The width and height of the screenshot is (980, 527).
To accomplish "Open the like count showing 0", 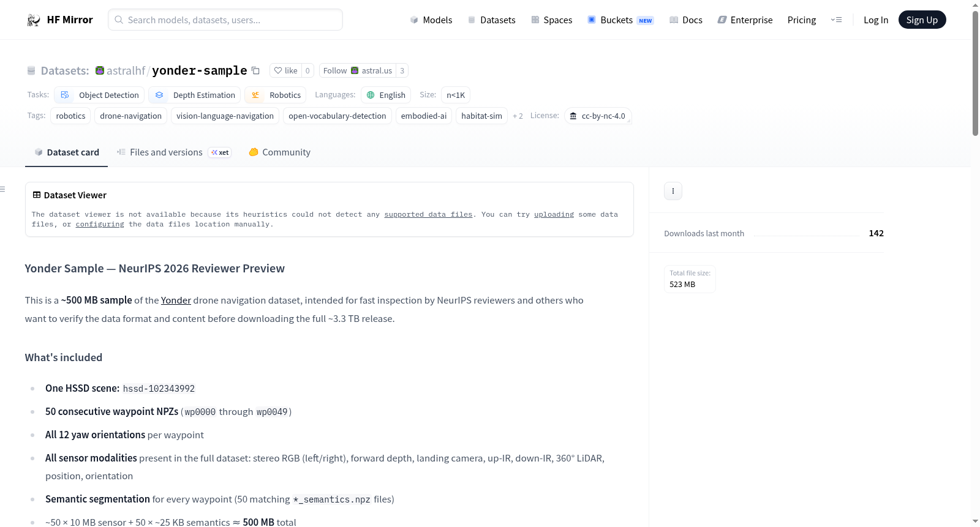I will (x=307, y=70).
